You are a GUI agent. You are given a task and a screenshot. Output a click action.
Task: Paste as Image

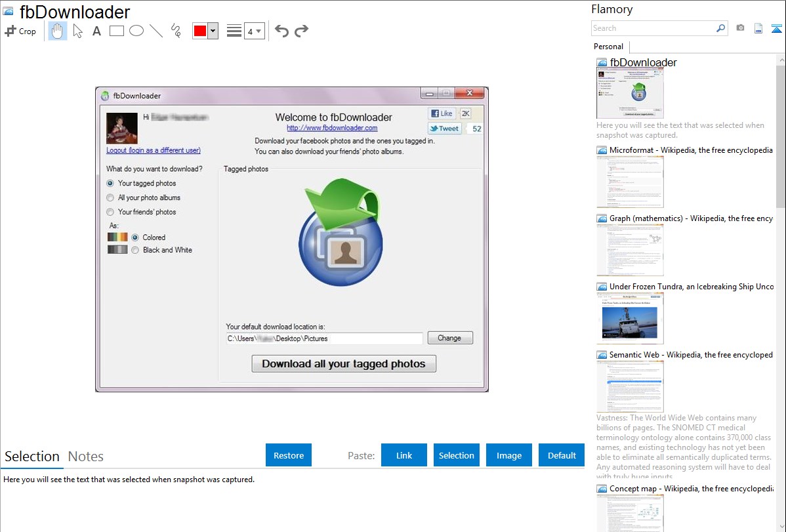tap(509, 455)
